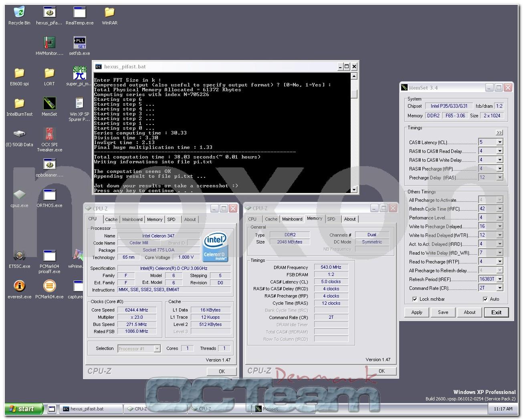Launch the ET5SC.exe desktop icon
This screenshot has width=523, height=420.
tap(19, 259)
